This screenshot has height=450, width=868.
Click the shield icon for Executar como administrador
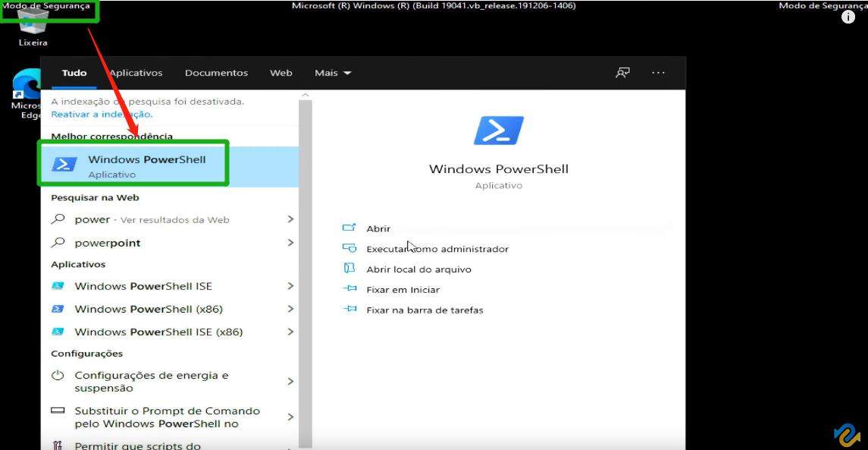point(349,248)
